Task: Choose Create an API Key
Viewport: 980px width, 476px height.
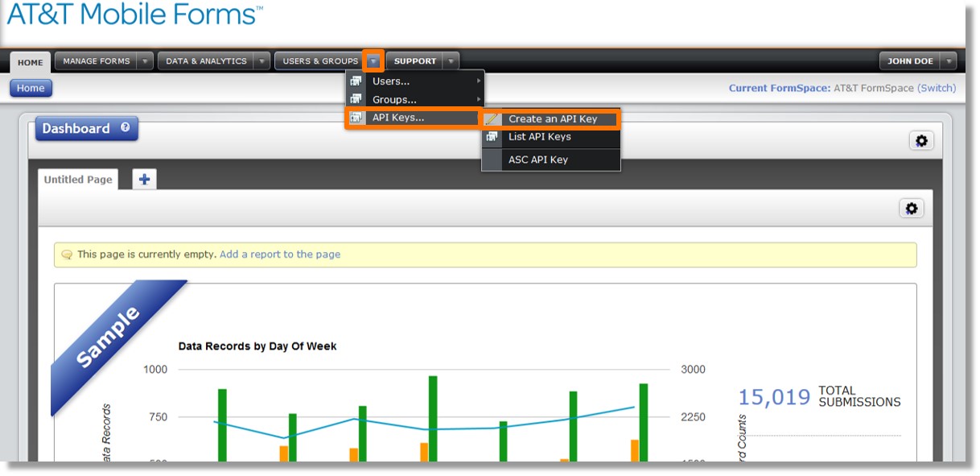Action: click(x=551, y=119)
